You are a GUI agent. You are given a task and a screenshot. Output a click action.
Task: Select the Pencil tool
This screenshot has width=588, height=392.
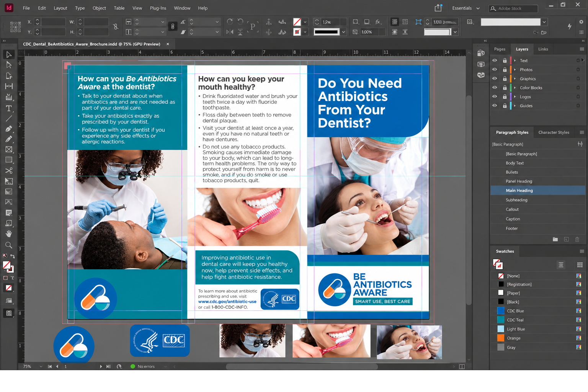tap(9, 139)
